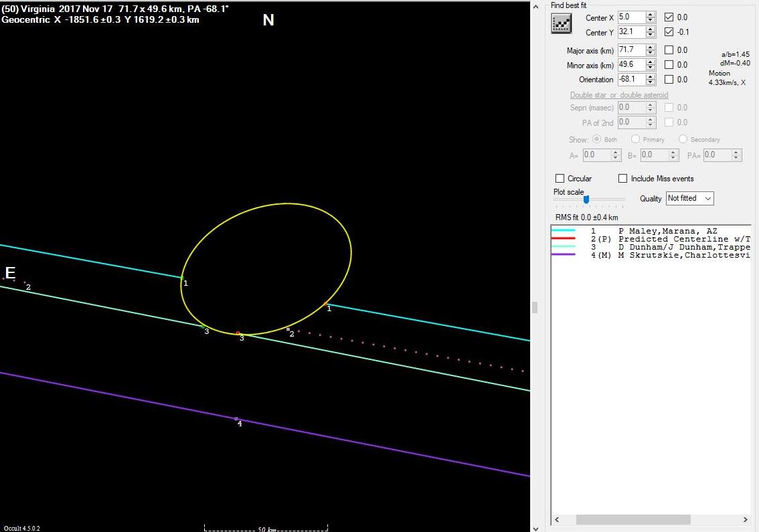
Task: Open the Quality dropdown showing Not fitted
Action: pyautogui.click(x=689, y=198)
